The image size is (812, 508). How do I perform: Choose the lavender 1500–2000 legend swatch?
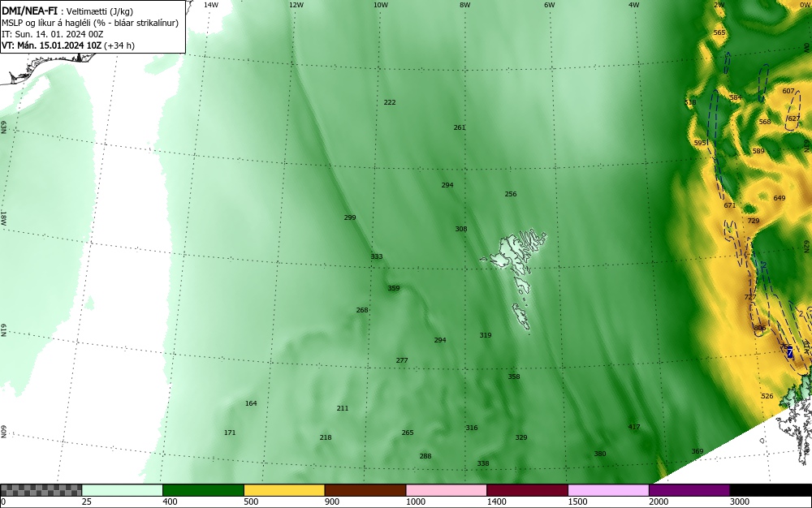pos(608,490)
